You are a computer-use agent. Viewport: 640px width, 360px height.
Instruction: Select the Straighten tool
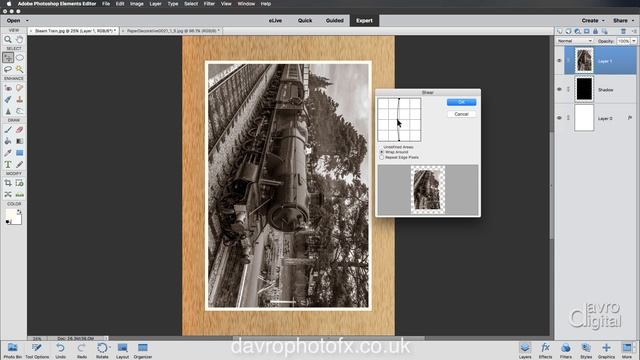(20, 195)
